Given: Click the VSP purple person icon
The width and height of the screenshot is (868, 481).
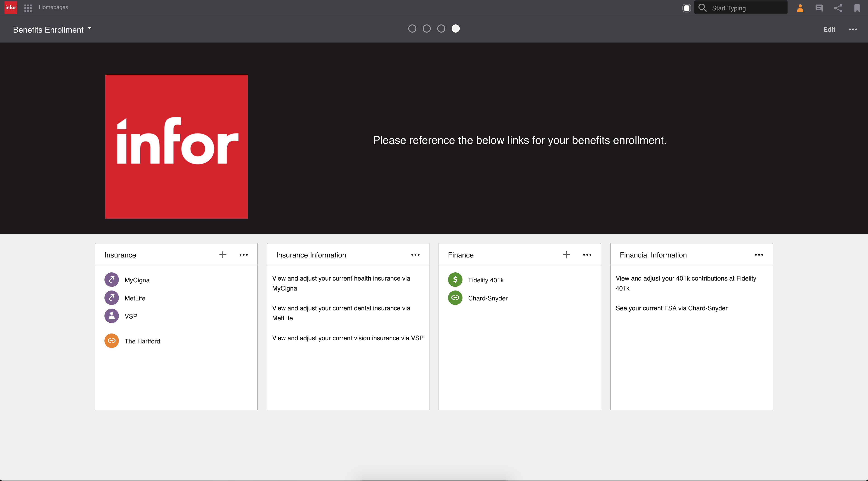Looking at the screenshot, I should click(111, 316).
